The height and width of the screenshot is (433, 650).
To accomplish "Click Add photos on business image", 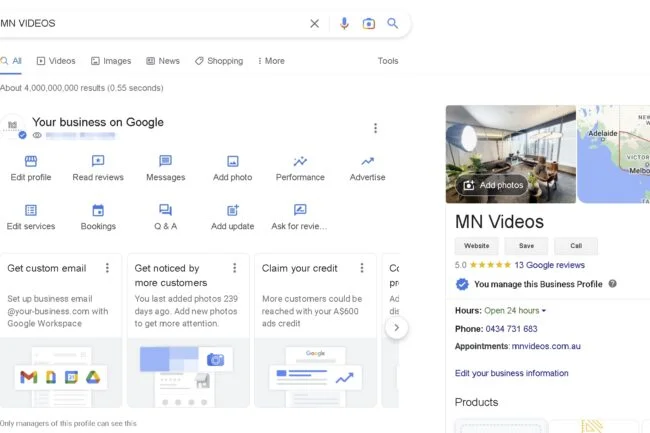I will [x=492, y=185].
